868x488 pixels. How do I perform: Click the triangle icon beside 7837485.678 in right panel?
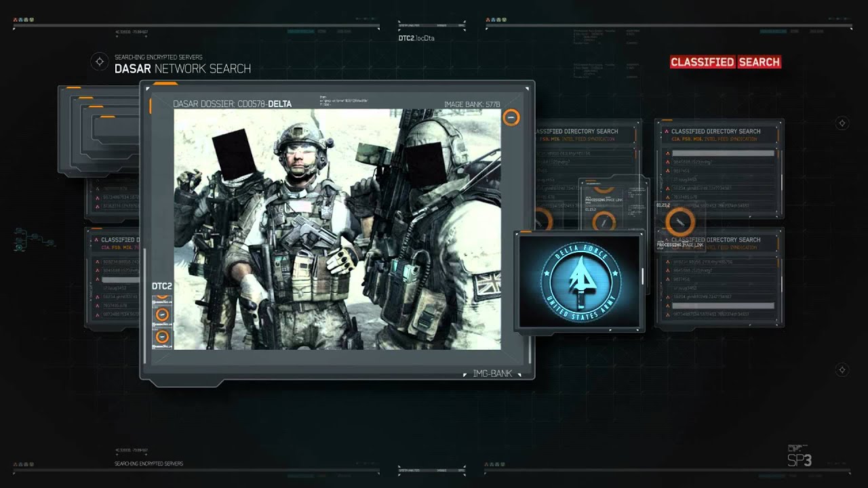coord(667,197)
